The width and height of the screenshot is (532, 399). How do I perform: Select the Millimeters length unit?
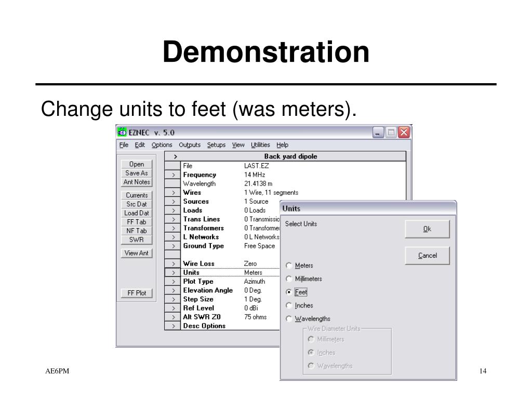304,279
